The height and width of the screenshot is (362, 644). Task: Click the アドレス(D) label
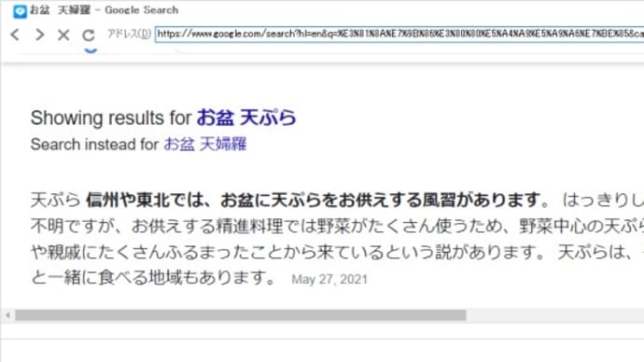[129, 35]
